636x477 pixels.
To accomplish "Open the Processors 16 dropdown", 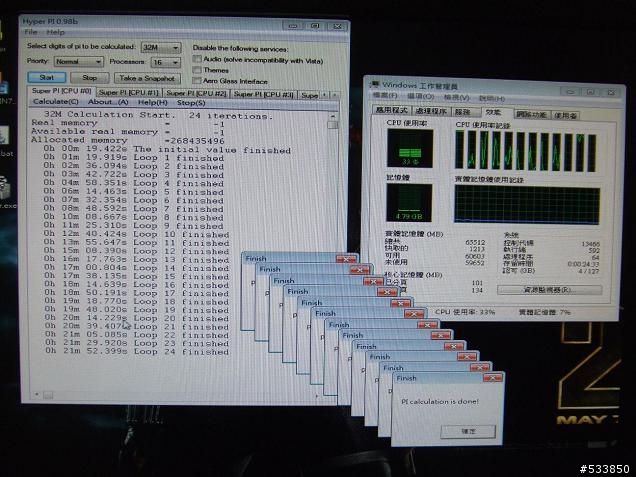I will pyautogui.click(x=165, y=62).
